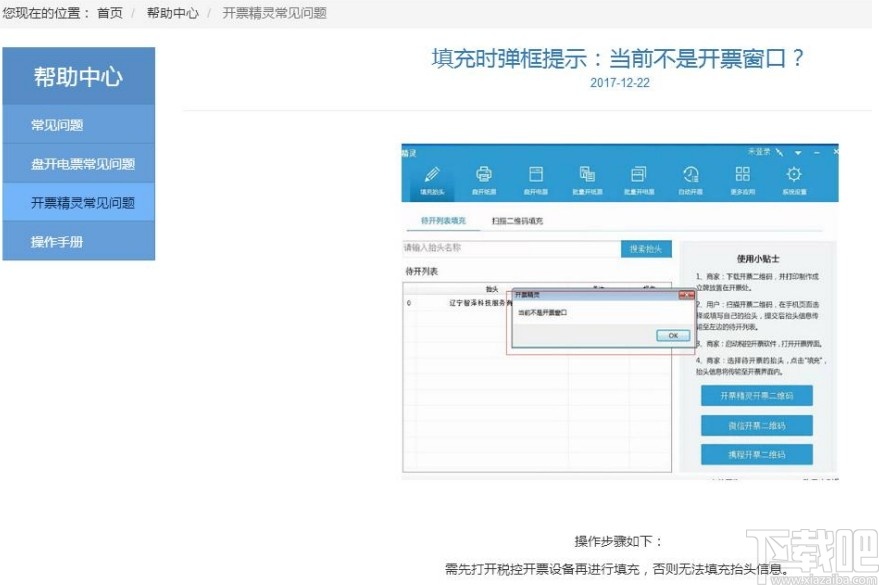Open 操作手册 in the help sidebar
Viewport: 881px width, 585px height.
[79, 242]
